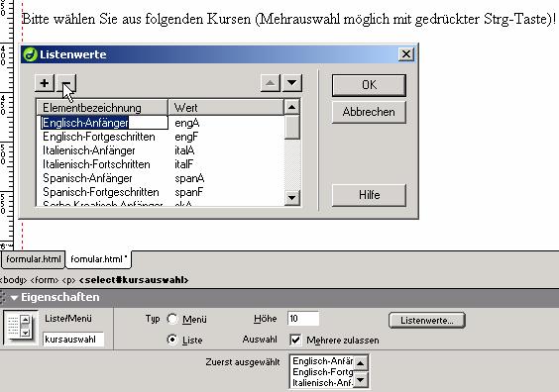Click the Elementbezeichnung column header
The width and height of the screenshot is (559, 392).
[102, 108]
